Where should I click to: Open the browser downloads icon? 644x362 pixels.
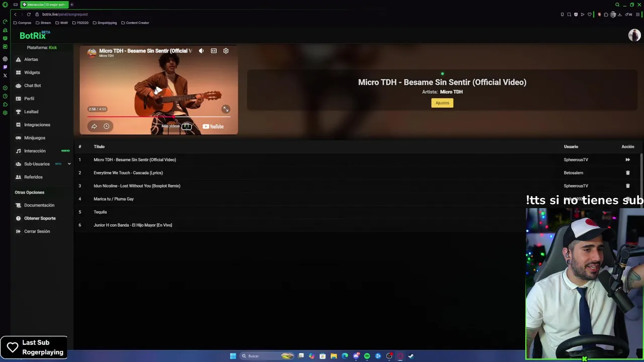click(619, 15)
